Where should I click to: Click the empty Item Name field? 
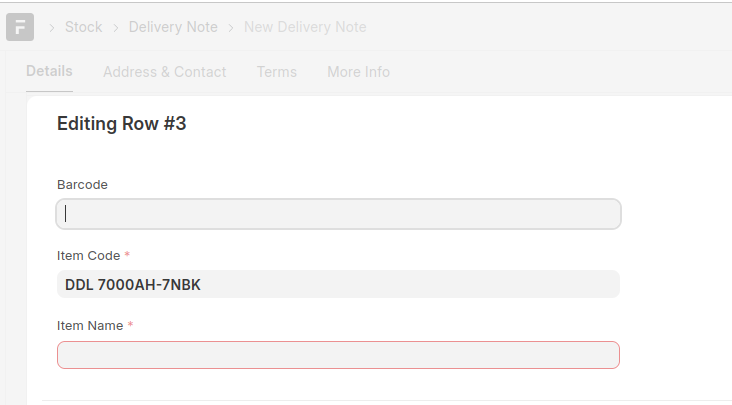(338, 355)
